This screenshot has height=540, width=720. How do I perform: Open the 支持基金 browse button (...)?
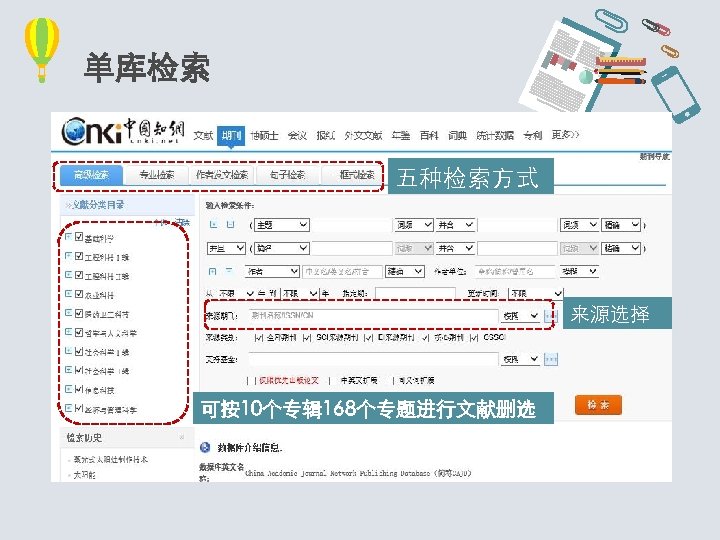551,359
